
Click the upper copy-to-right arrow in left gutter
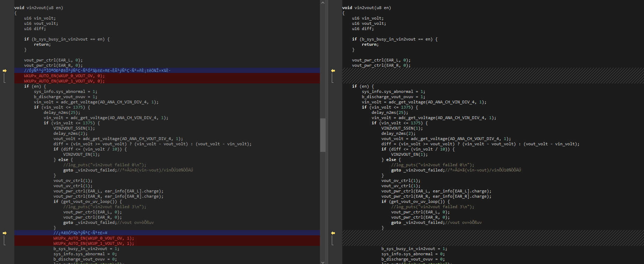(x=5, y=71)
